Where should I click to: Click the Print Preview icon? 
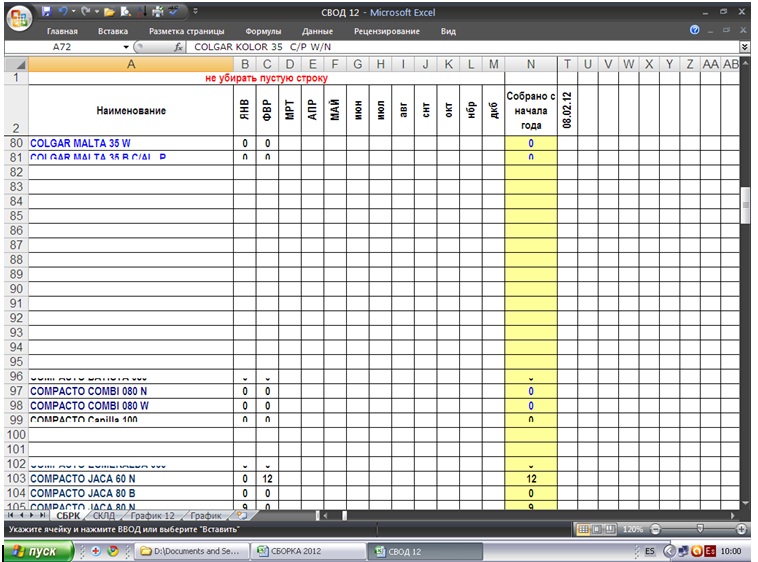pos(126,12)
